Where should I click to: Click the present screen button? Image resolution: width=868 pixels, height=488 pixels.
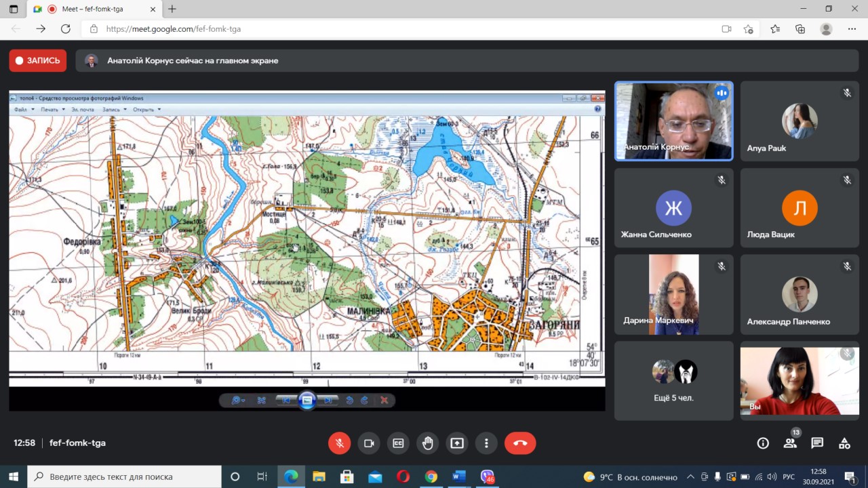(457, 443)
